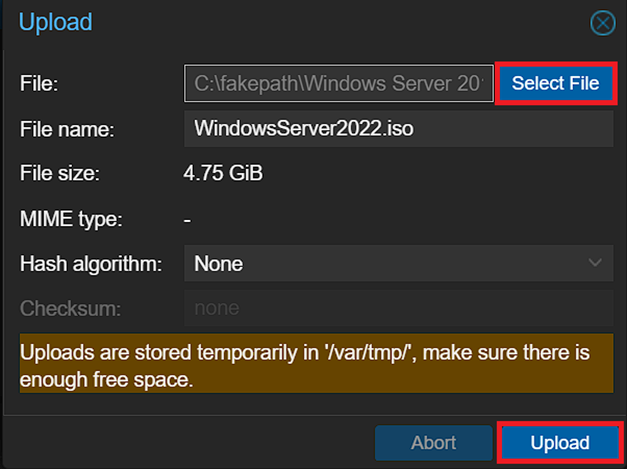The image size is (627, 469).
Task: Click the "File name:" label
Action: tap(68, 129)
